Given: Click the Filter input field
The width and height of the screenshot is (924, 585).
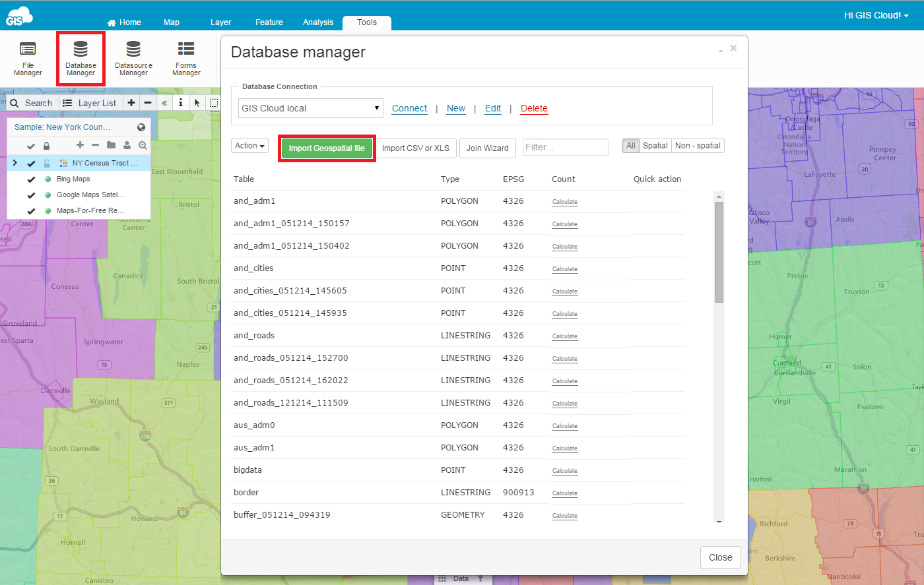Looking at the screenshot, I should click(x=565, y=147).
